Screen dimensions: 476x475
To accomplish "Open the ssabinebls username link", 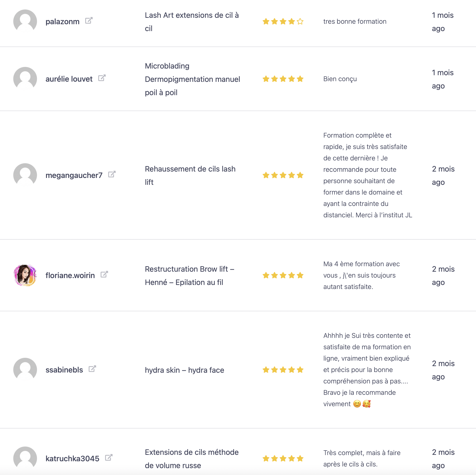I will [64, 370].
